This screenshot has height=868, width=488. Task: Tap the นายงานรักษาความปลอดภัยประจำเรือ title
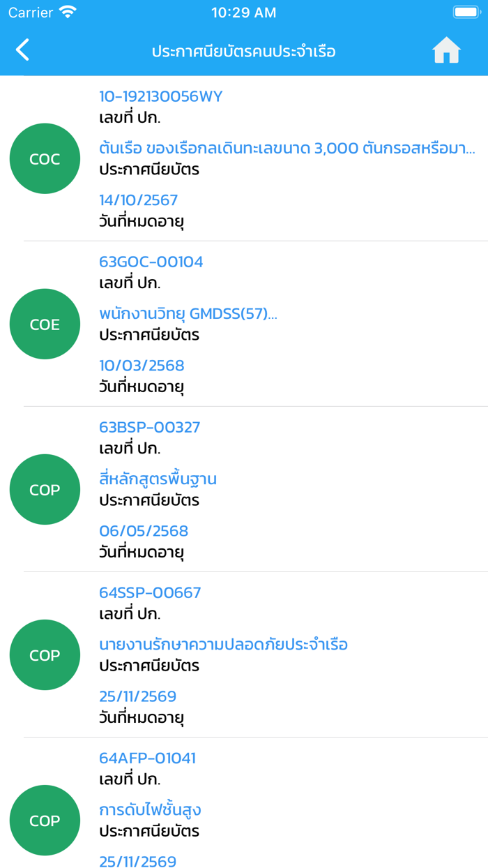tap(223, 644)
